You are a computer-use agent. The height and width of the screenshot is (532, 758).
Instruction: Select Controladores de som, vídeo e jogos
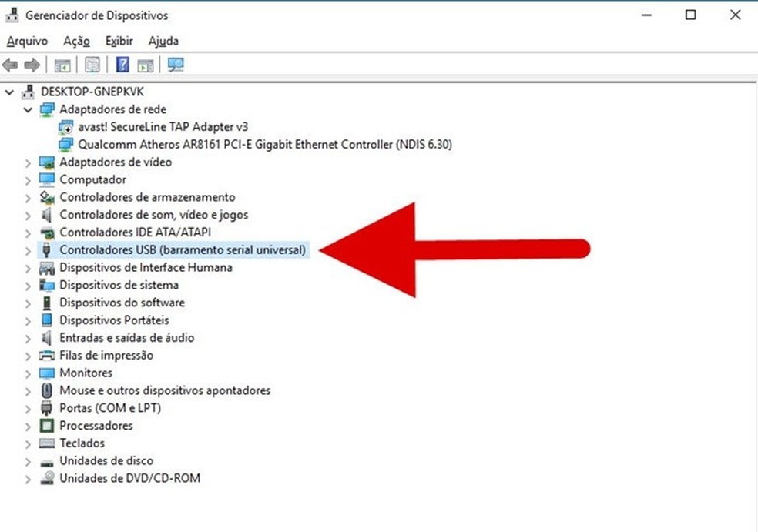154,215
